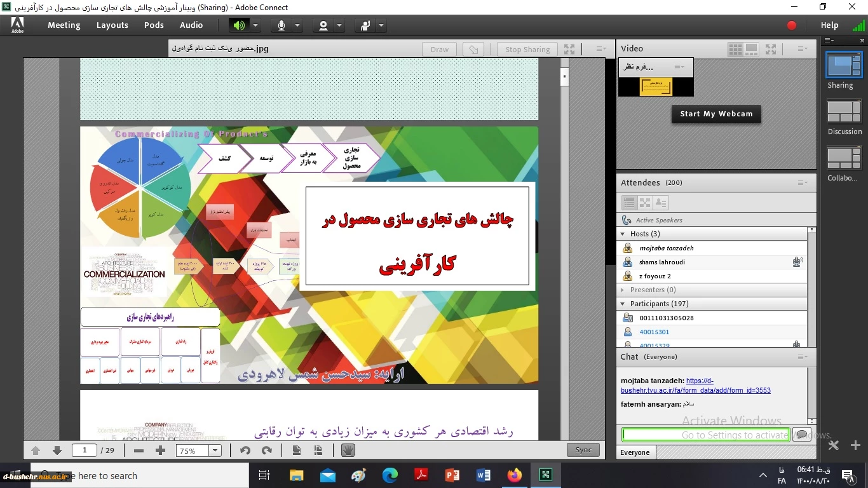The width and height of the screenshot is (868, 488).
Task: Open speaker options dropdown arrow
Action: pyautogui.click(x=255, y=25)
